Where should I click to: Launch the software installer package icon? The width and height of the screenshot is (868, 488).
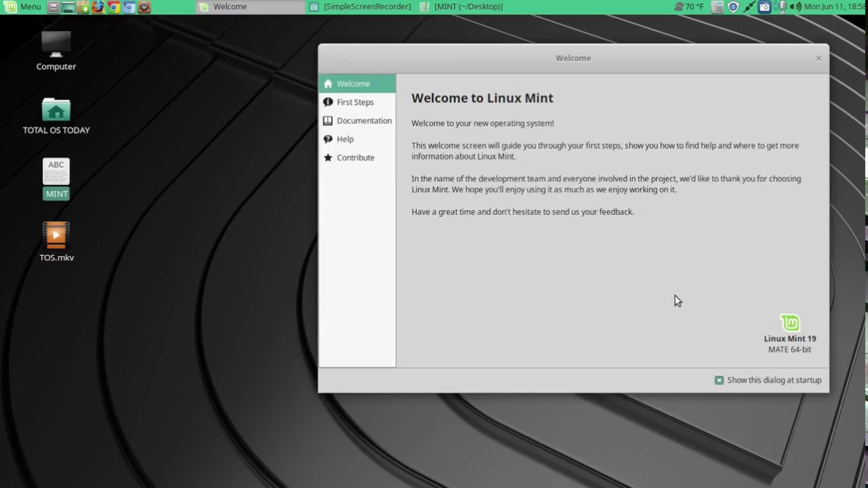[x=83, y=7]
